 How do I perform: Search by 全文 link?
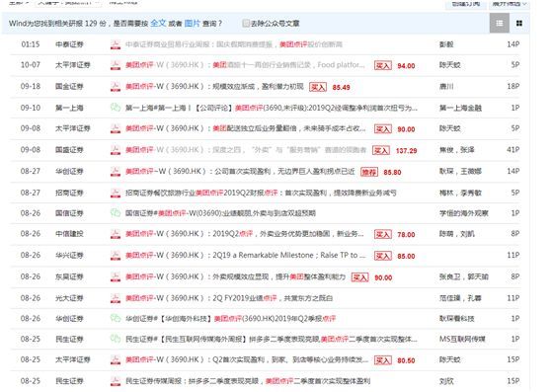(158, 23)
